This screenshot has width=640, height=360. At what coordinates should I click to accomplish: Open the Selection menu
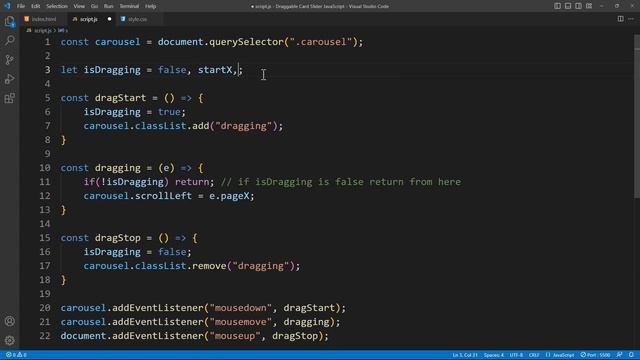[57, 6]
